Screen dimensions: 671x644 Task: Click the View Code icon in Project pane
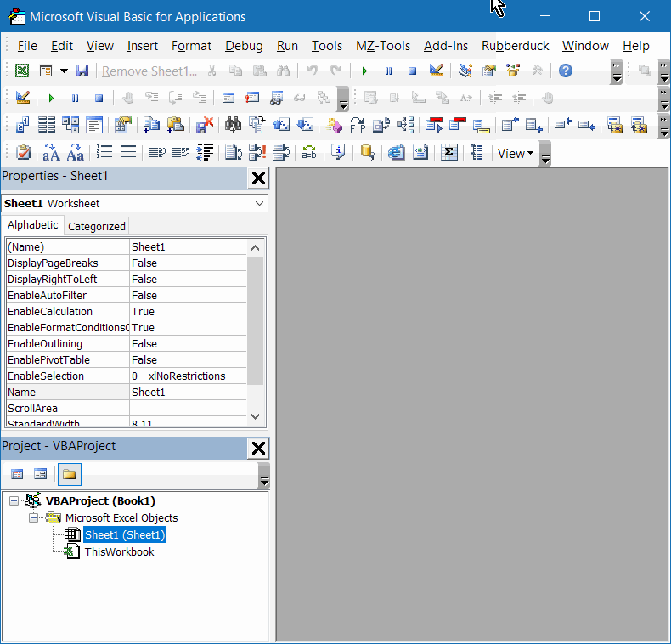[17, 474]
